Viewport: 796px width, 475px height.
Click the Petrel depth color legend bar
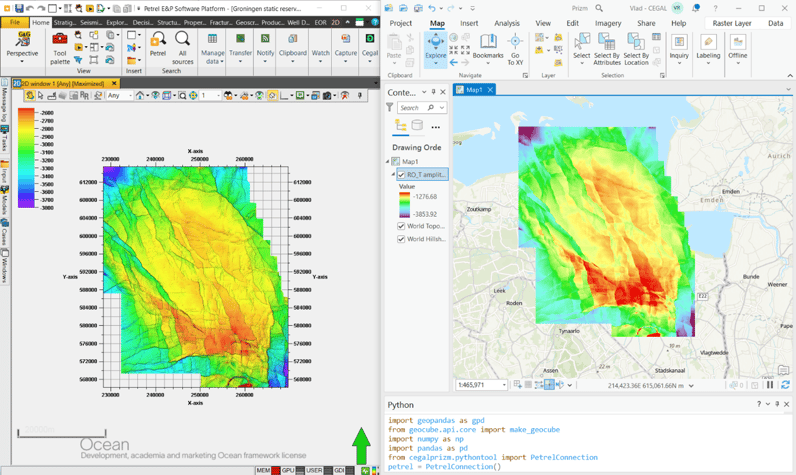coord(26,157)
